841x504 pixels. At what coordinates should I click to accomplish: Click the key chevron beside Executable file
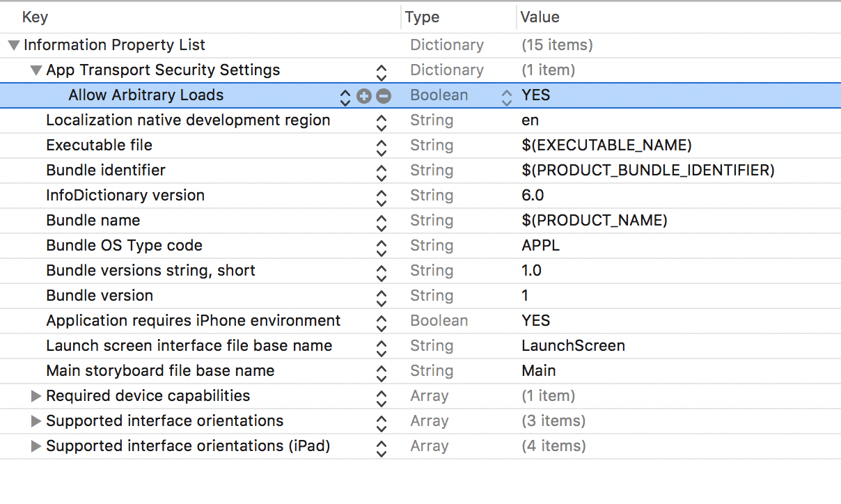click(382, 145)
